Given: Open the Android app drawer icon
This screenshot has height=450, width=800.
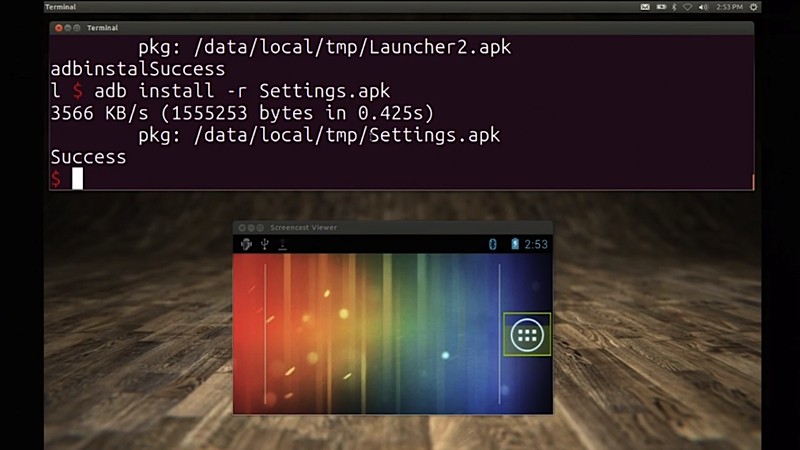Looking at the screenshot, I should click(527, 335).
